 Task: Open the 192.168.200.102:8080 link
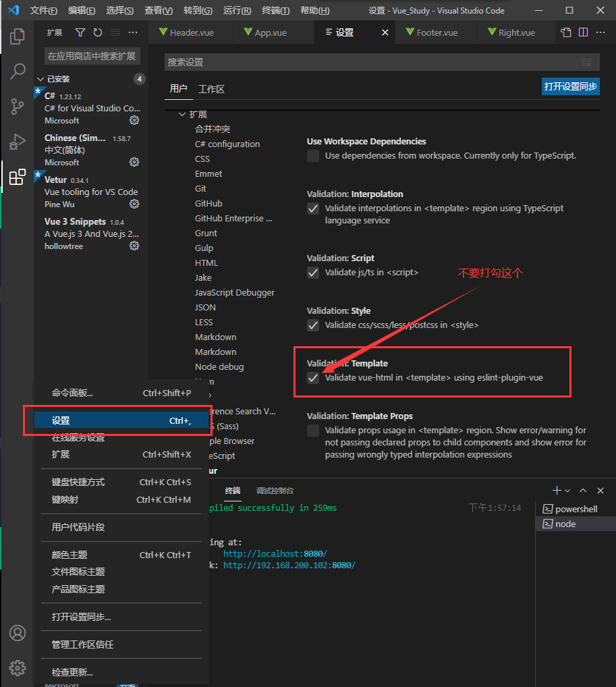289,566
